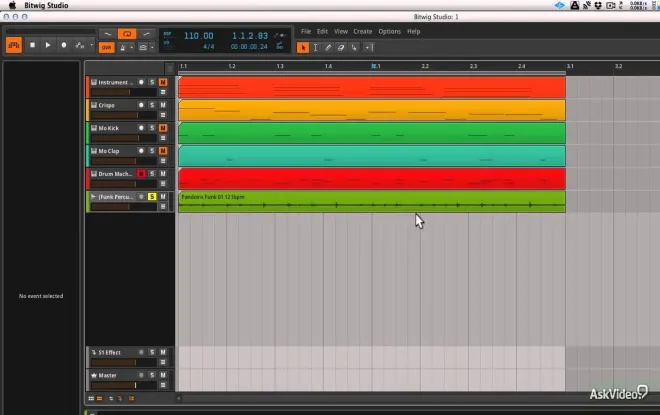The height and width of the screenshot is (415, 660).
Task: Expand automation lanes on Mo Kick track
Action: (163, 138)
